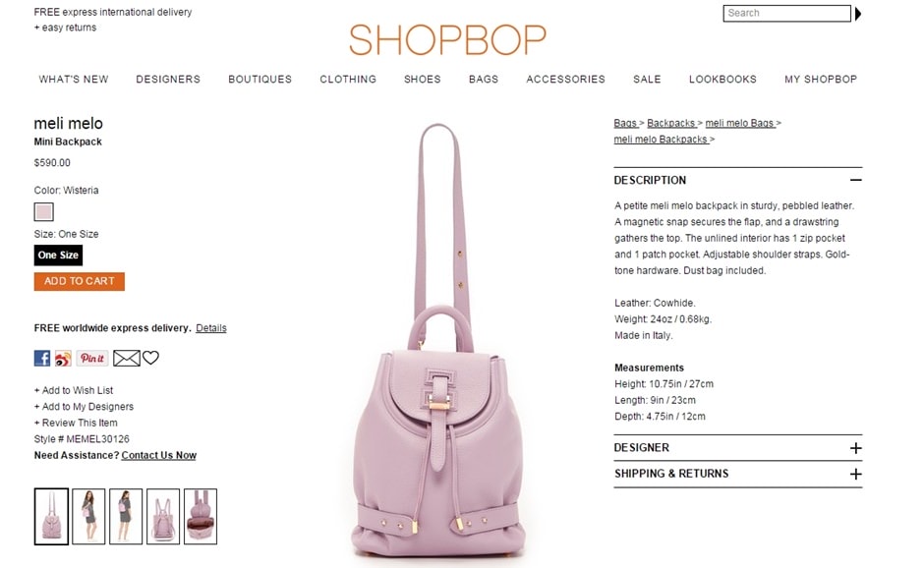Click the Contact Us Now link
Viewport: 924px width, 568px height.
(x=159, y=455)
